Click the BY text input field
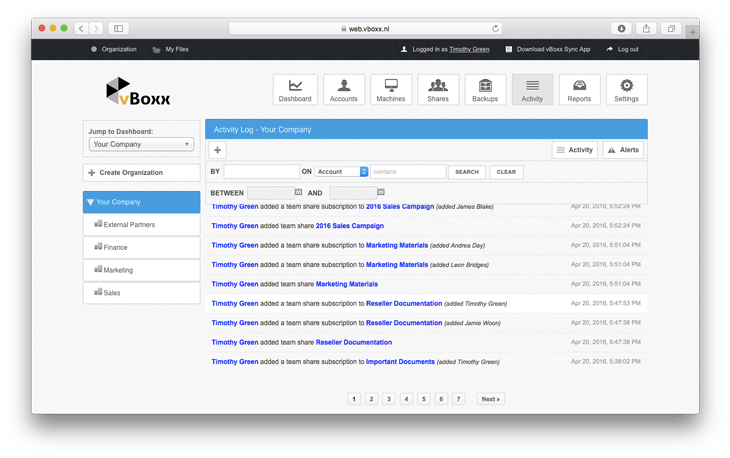Screen dimensions: 730x458 [261, 172]
